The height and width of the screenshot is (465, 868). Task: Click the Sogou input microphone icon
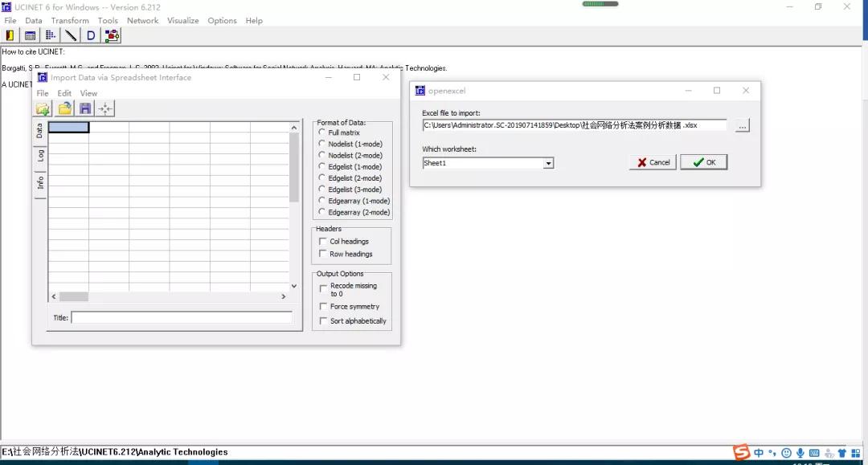click(800, 453)
